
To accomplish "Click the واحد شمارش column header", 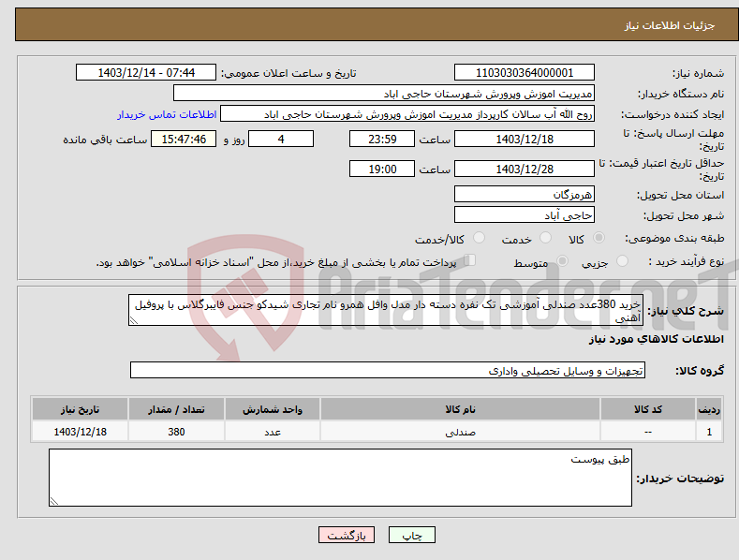I will (273, 409).
